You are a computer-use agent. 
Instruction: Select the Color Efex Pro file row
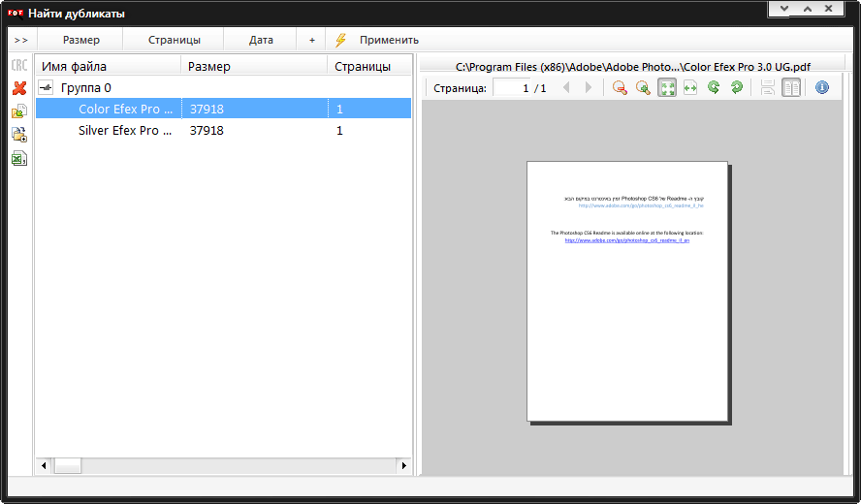(x=223, y=109)
